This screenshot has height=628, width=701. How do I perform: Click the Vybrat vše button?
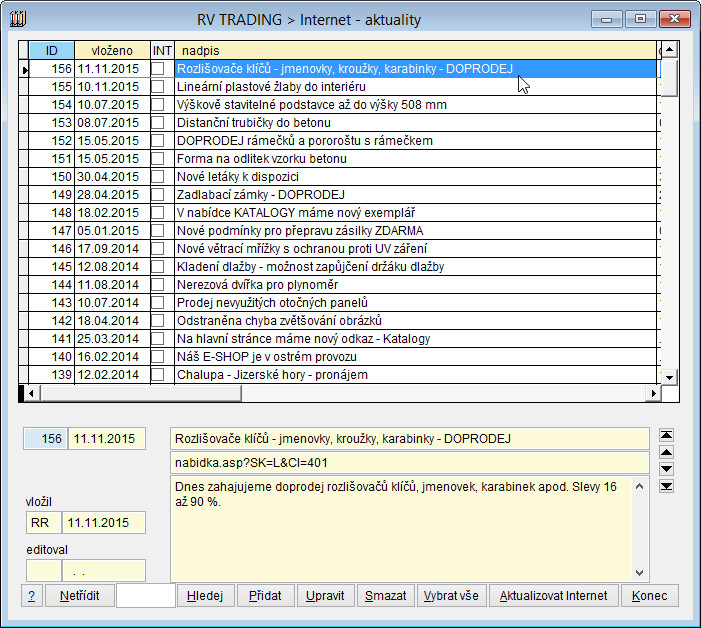[x=452, y=595]
